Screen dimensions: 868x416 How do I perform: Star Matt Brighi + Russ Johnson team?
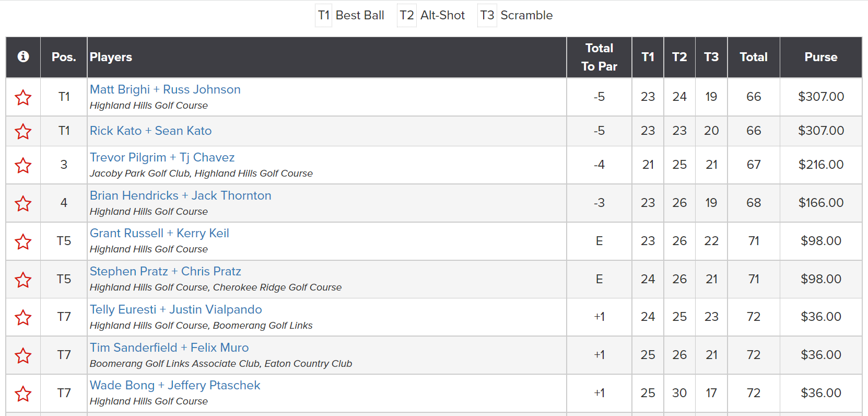[23, 97]
